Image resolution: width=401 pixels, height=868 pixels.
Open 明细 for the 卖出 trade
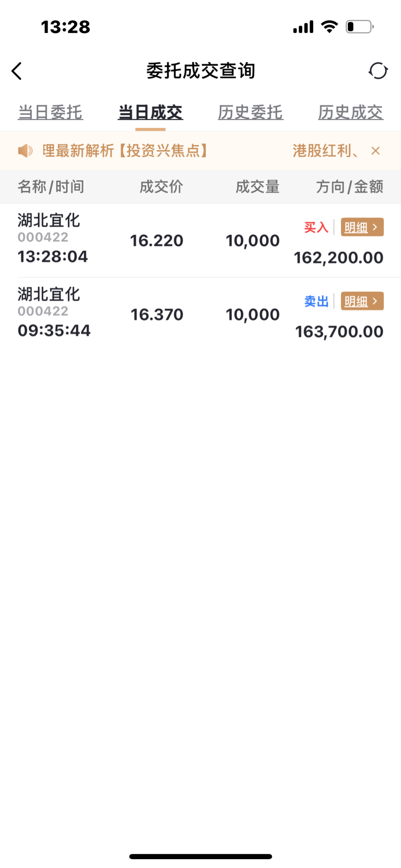pyautogui.click(x=362, y=301)
